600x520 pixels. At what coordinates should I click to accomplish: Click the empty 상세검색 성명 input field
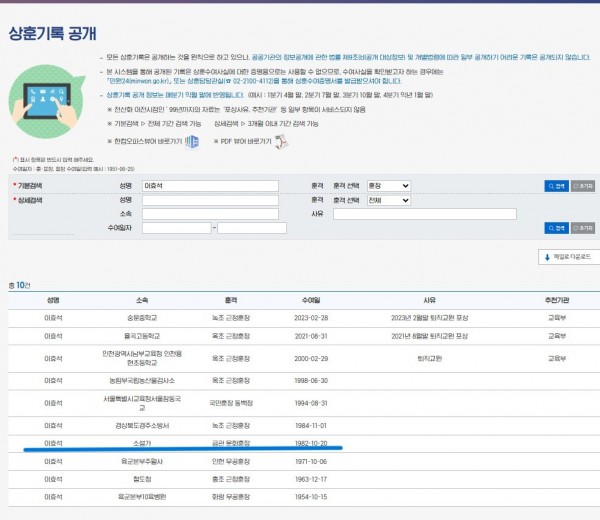210,200
